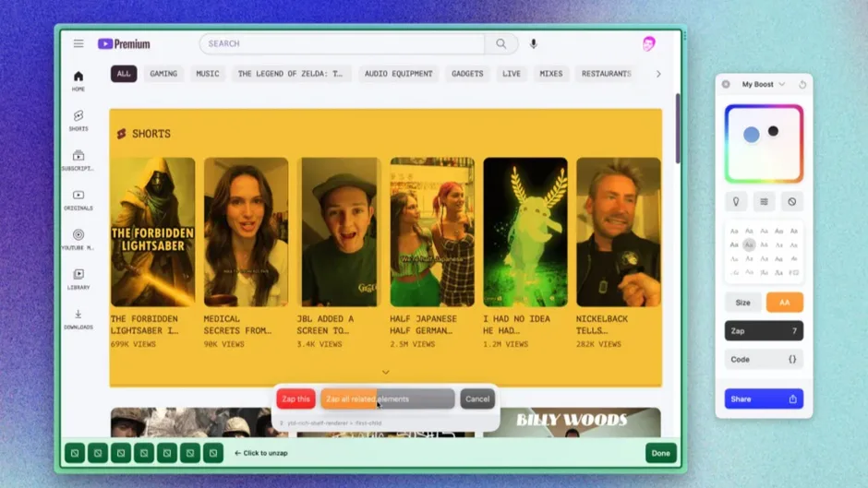
Task: Go to Home in the sidebar
Action: (x=78, y=81)
